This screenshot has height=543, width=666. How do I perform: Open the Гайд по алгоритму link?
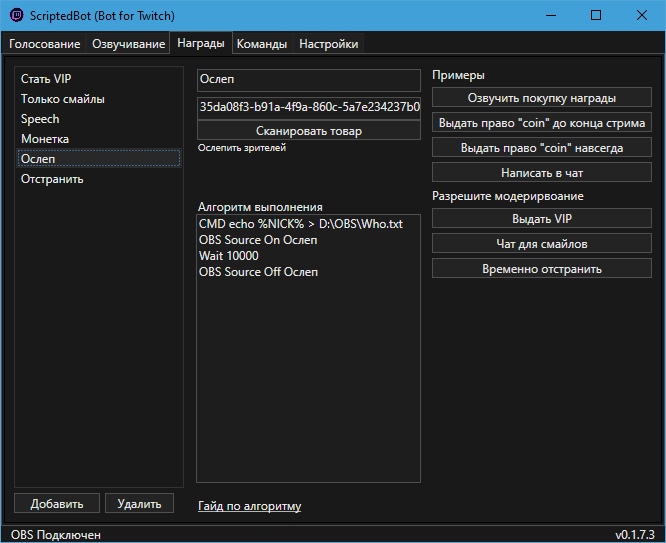point(249,506)
